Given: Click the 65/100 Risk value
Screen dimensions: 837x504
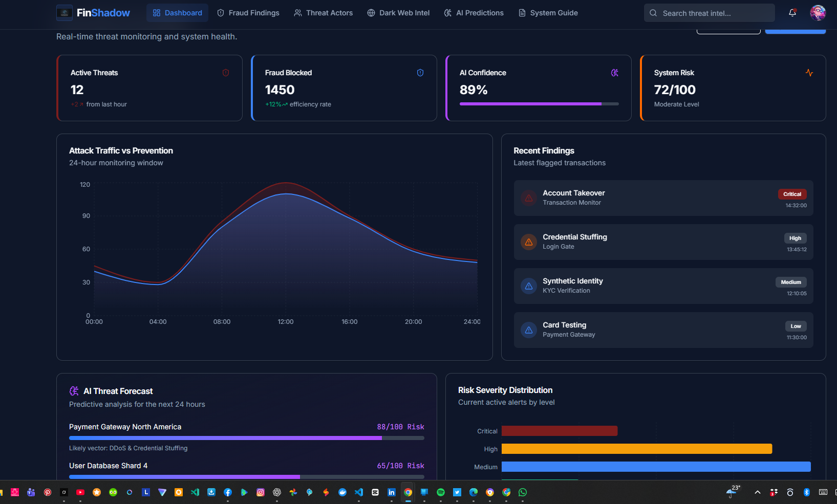Looking at the screenshot, I should pyautogui.click(x=401, y=466).
